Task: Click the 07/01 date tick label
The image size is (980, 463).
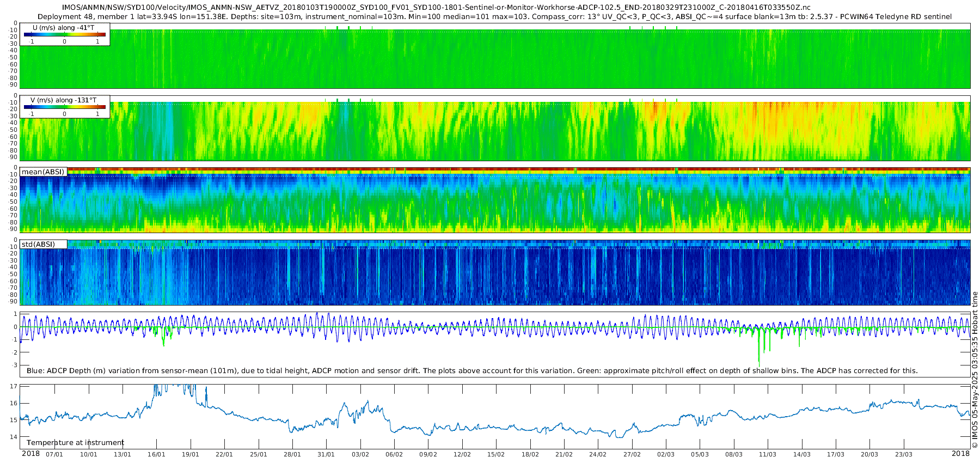Action: [x=54, y=454]
